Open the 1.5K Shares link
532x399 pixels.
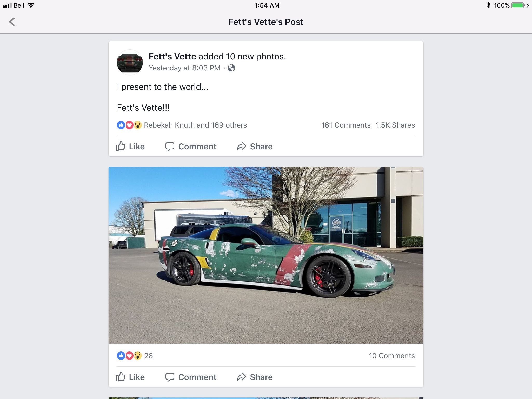(x=395, y=125)
